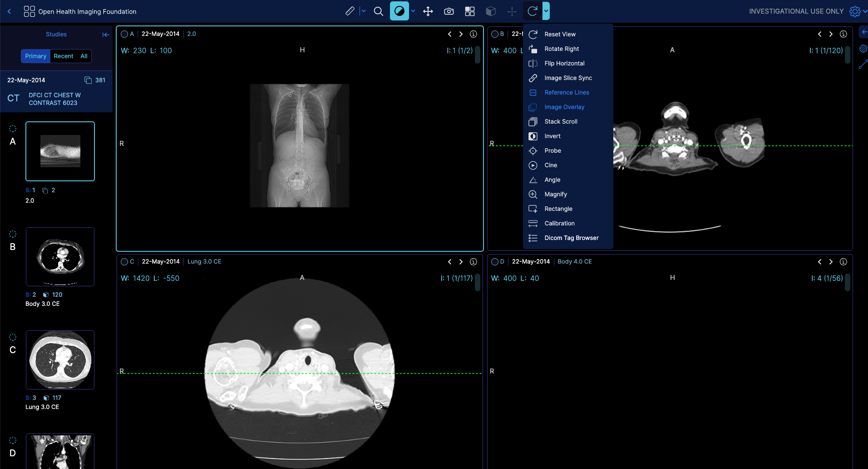Select the measurement ruler tool

coord(350,11)
